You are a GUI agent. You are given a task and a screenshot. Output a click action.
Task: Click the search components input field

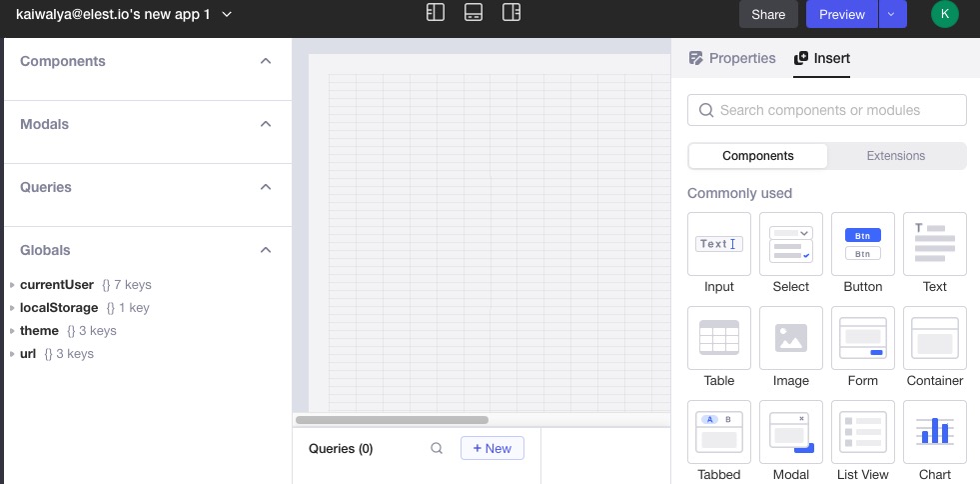click(x=827, y=110)
